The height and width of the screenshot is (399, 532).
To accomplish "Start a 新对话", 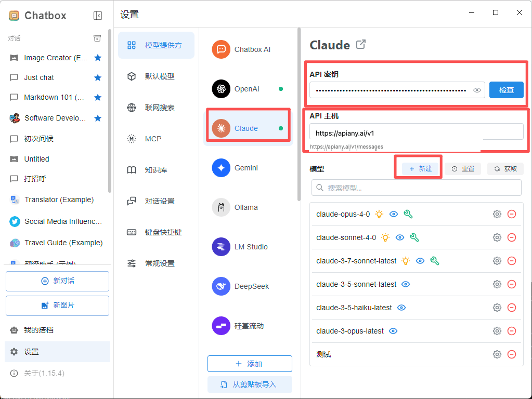I will [57, 281].
